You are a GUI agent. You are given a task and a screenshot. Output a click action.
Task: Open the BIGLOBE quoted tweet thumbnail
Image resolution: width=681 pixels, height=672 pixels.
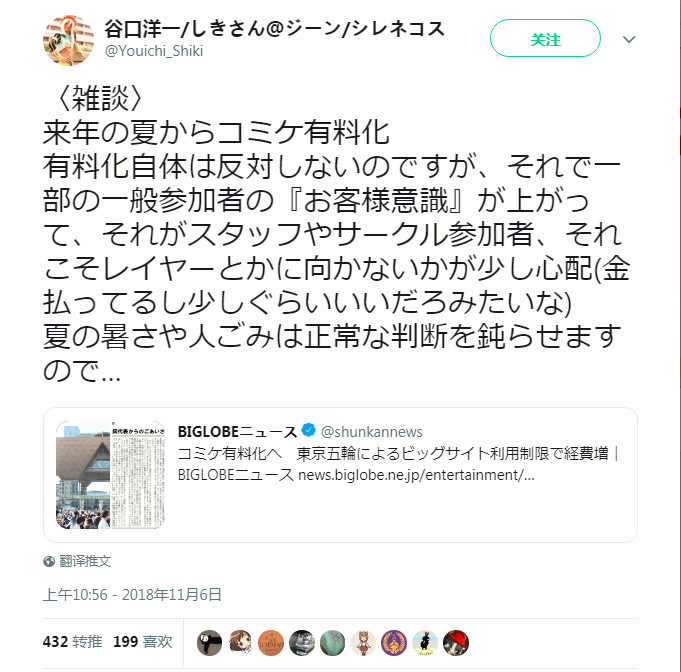click(110, 475)
